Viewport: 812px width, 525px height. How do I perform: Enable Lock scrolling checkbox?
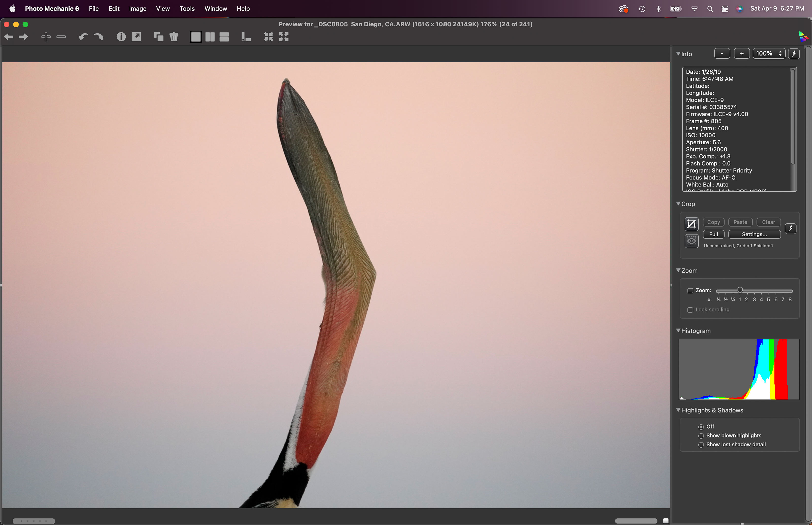pyautogui.click(x=690, y=310)
